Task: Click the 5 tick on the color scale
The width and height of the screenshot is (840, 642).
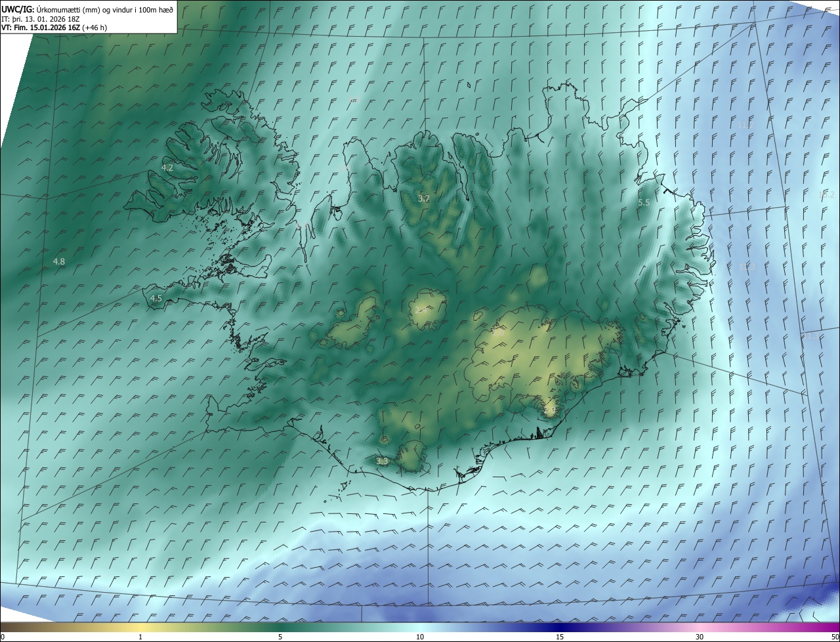Action: tap(280, 637)
